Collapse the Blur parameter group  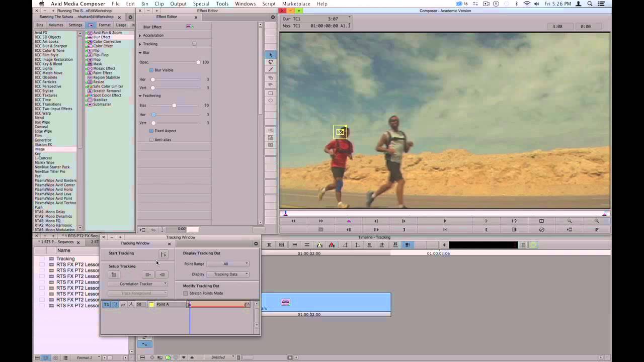140,52
